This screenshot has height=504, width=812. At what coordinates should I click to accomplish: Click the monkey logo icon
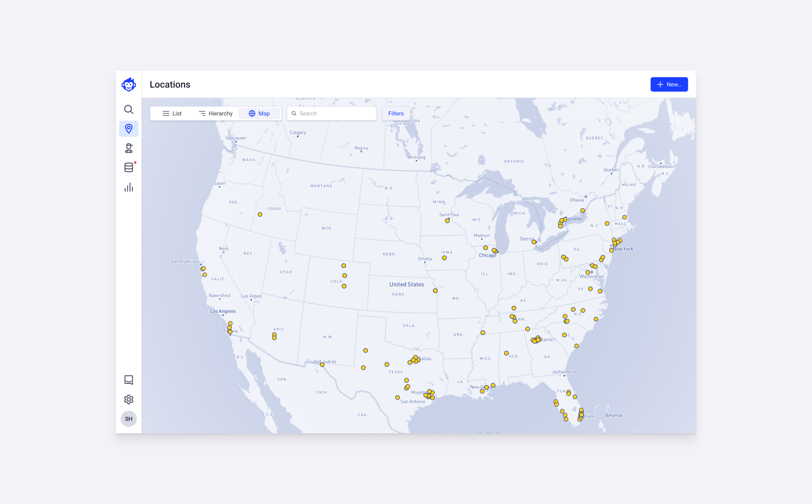pos(129,85)
